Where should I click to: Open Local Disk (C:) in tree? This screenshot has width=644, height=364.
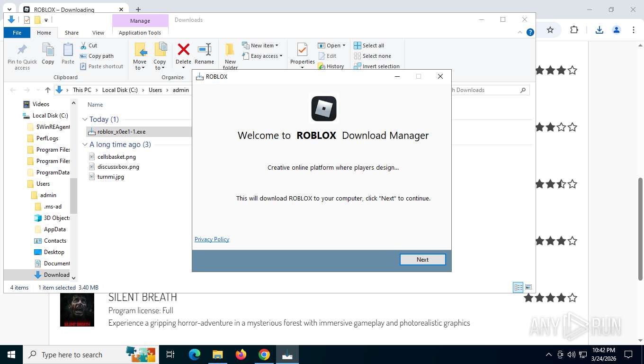(50, 116)
